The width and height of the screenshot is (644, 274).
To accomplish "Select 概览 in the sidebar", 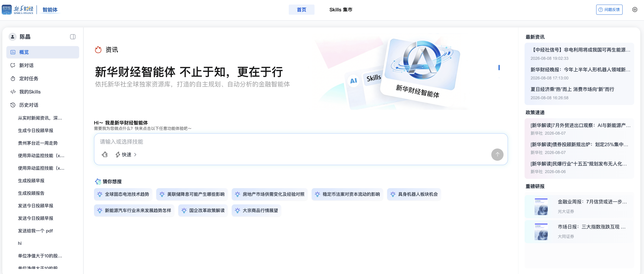I will point(43,52).
